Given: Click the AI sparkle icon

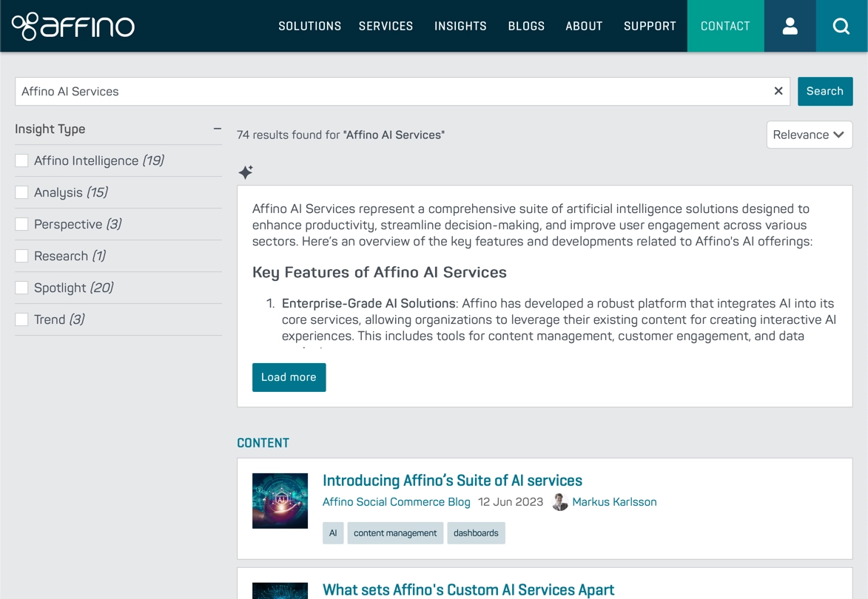Looking at the screenshot, I should pyautogui.click(x=246, y=172).
